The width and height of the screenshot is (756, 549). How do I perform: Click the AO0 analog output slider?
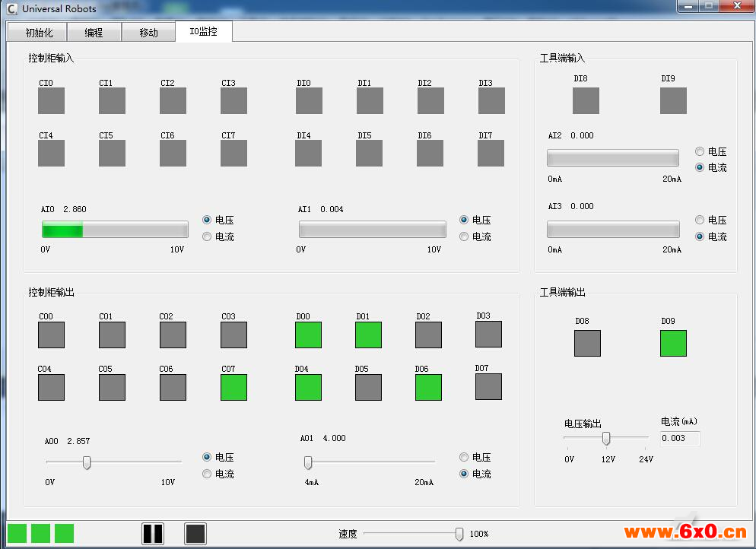(x=114, y=462)
